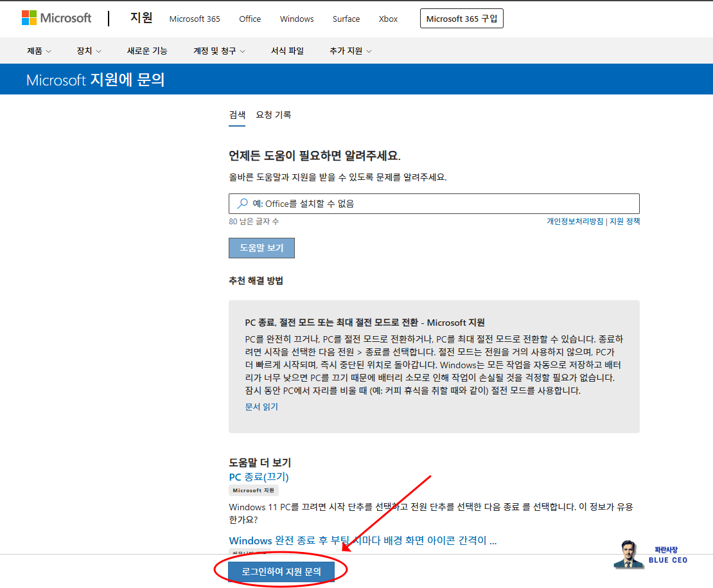This screenshot has height=588, width=713.
Task: Open the Windows nav link
Action: tap(297, 19)
